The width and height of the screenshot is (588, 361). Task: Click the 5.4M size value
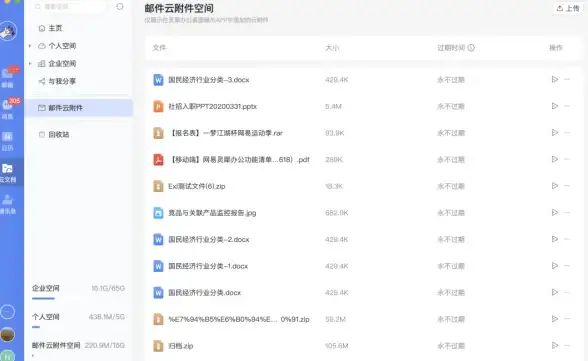[333, 106]
